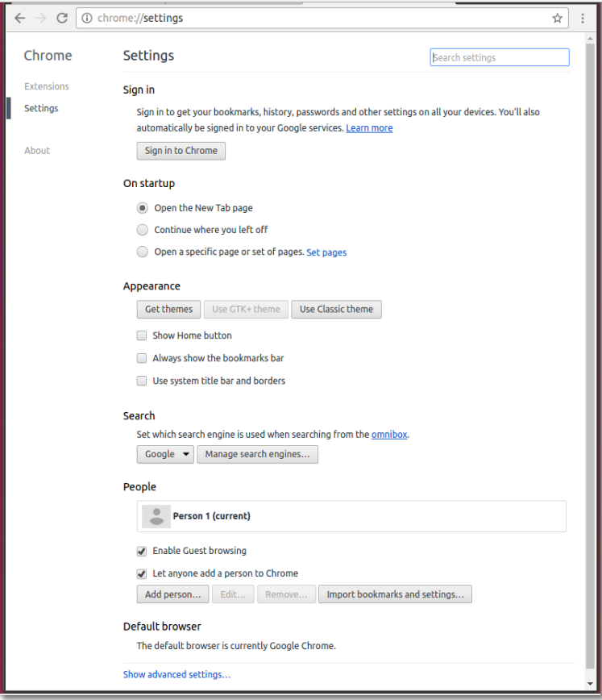Click the Set pages link
Screen dimensions: 602x700
(x=326, y=252)
